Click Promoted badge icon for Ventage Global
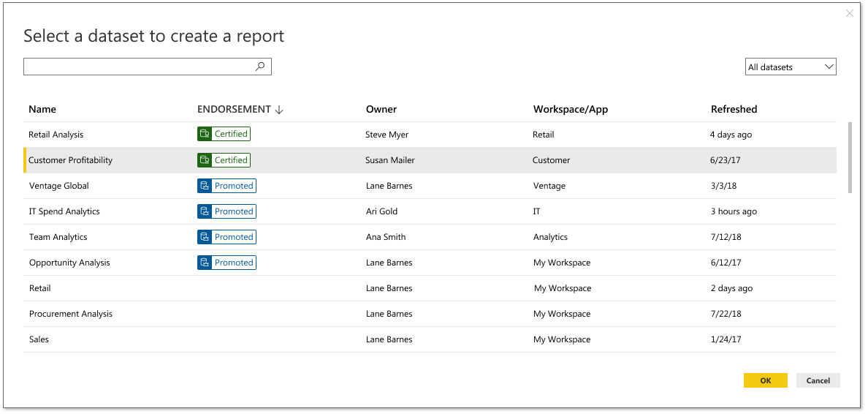The image size is (868, 414). pyautogui.click(x=205, y=186)
